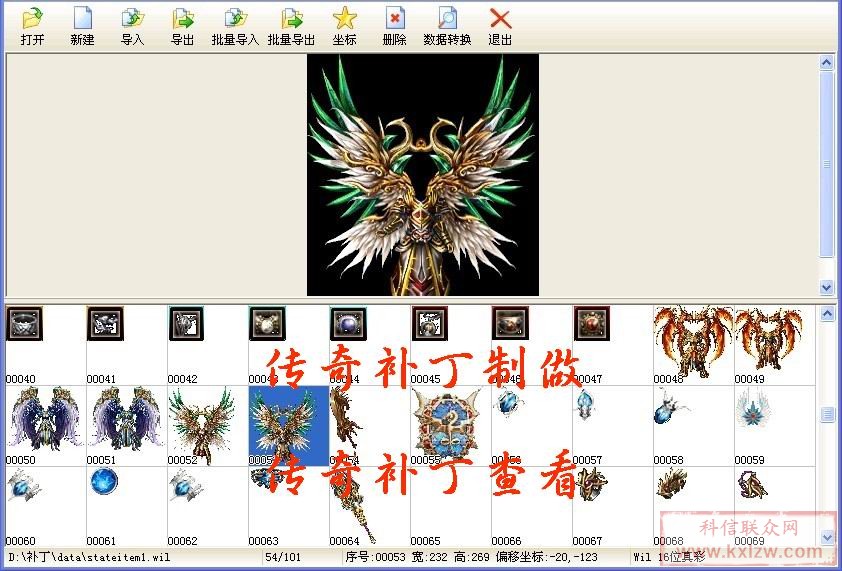Click preview pane scroll up arrow
This screenshot has height=571, width=842.
click(x=827, y=62)
